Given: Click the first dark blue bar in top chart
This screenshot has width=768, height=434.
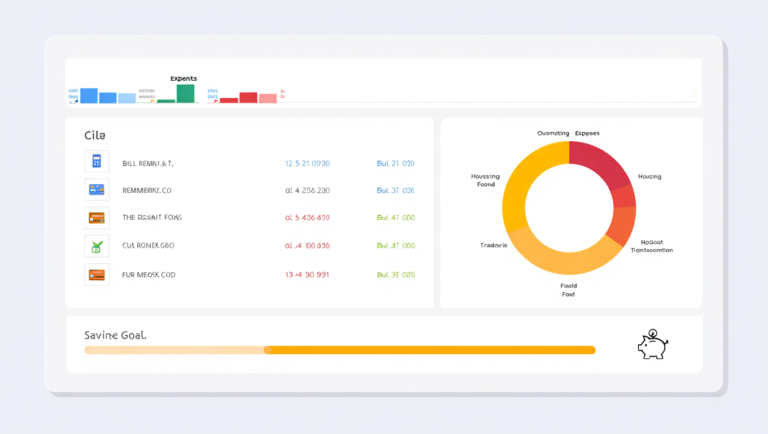Looking at the screenshot, I should [89, 96].
